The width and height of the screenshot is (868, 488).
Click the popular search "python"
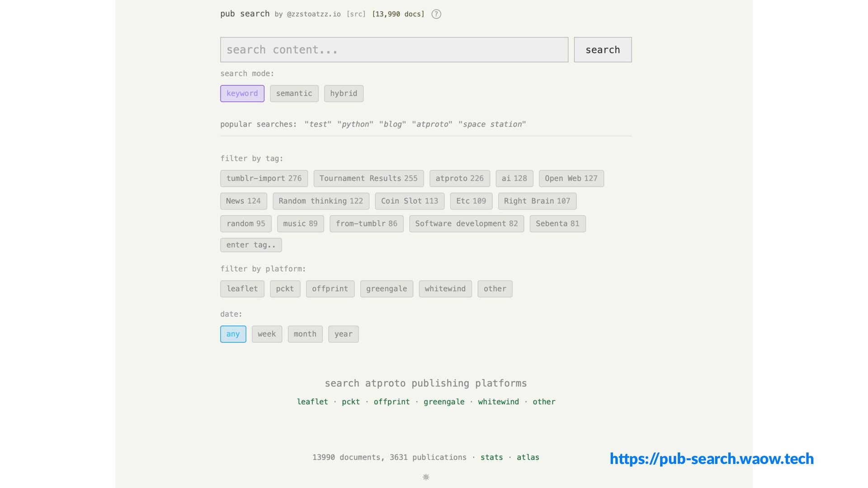[355, 124]
